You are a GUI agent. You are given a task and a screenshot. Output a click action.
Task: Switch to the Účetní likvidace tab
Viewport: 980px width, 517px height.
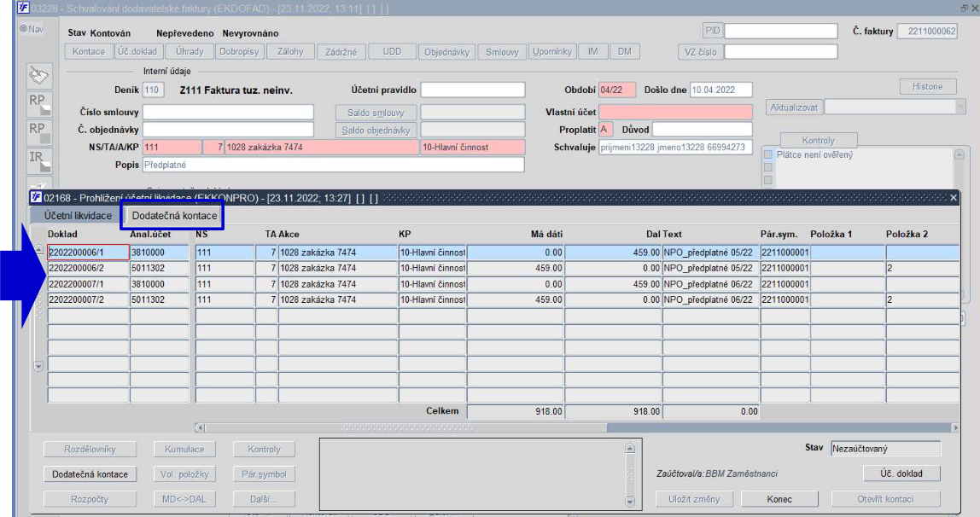point(78,215)
